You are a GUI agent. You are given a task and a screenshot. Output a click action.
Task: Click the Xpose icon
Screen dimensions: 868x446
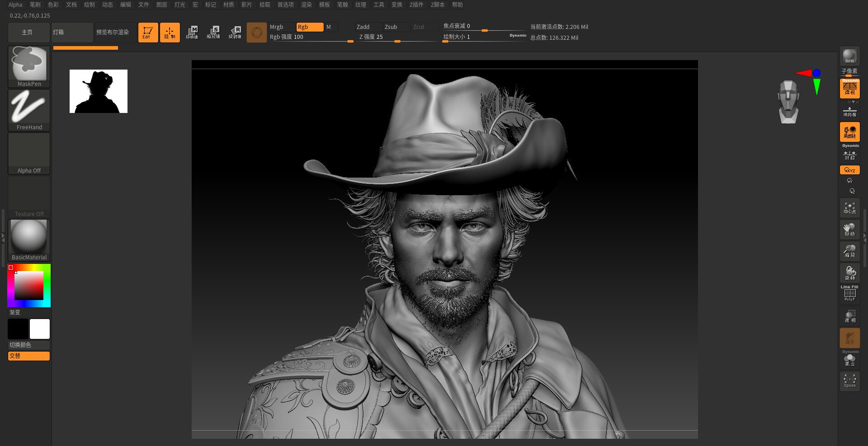click(x=849, y=381)
